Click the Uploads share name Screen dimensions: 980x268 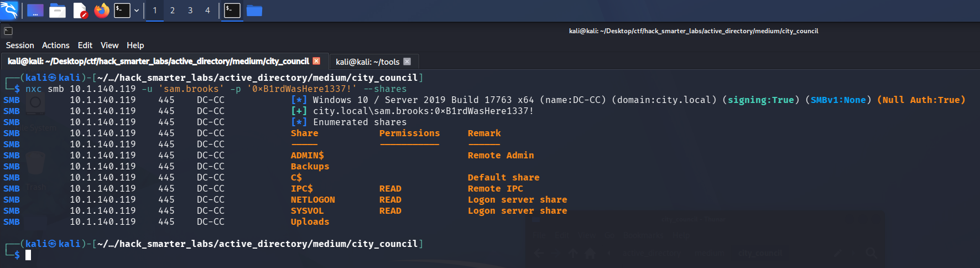[x=310, y=221]
